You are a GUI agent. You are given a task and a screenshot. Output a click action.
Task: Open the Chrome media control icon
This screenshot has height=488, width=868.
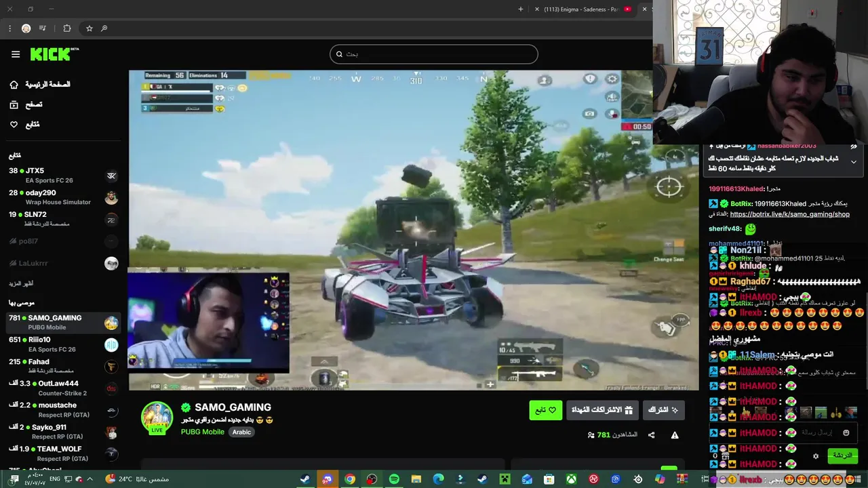pos(43,28)
